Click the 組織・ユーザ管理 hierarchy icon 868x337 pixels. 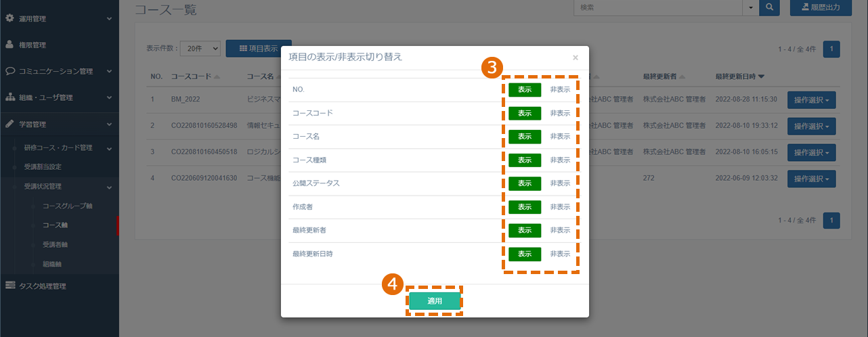pos(10,97)
